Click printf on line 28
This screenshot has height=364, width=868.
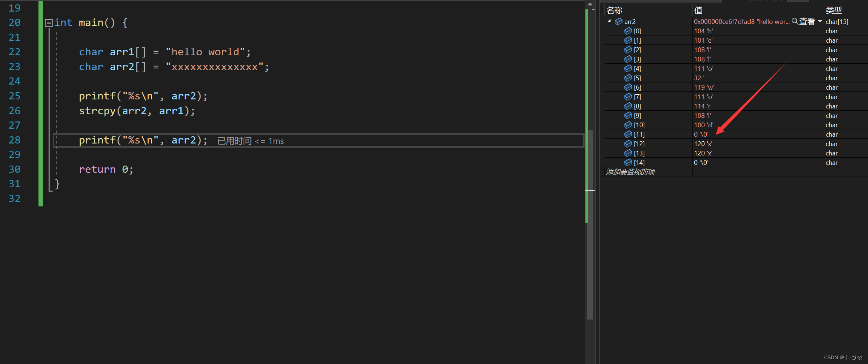(97, 140)
